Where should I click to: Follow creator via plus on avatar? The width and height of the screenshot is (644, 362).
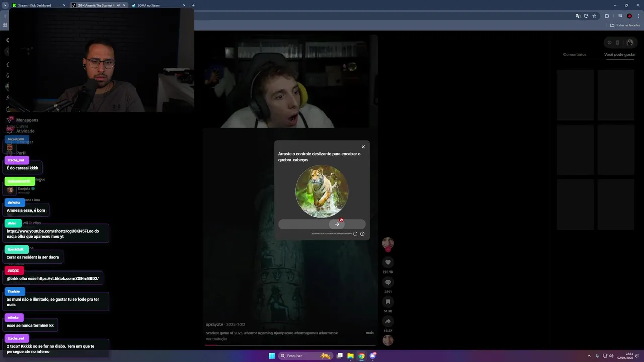tap(388, 250)
